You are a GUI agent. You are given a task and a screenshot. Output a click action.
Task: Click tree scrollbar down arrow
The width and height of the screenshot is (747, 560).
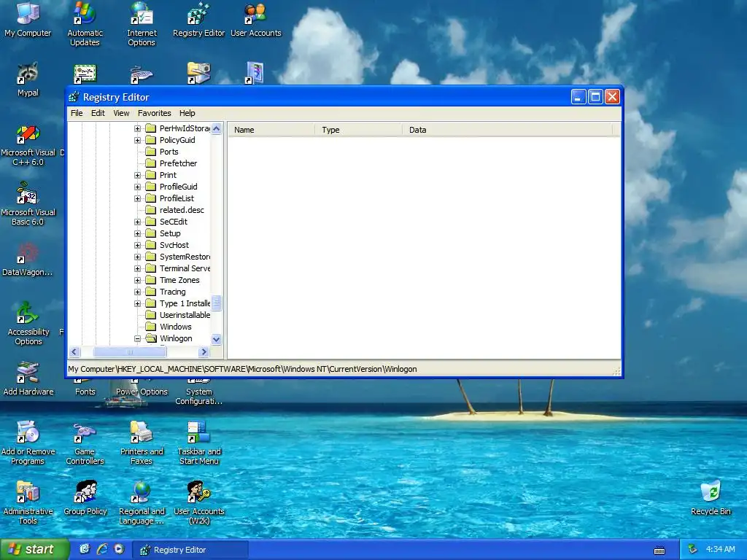point(216,340)
